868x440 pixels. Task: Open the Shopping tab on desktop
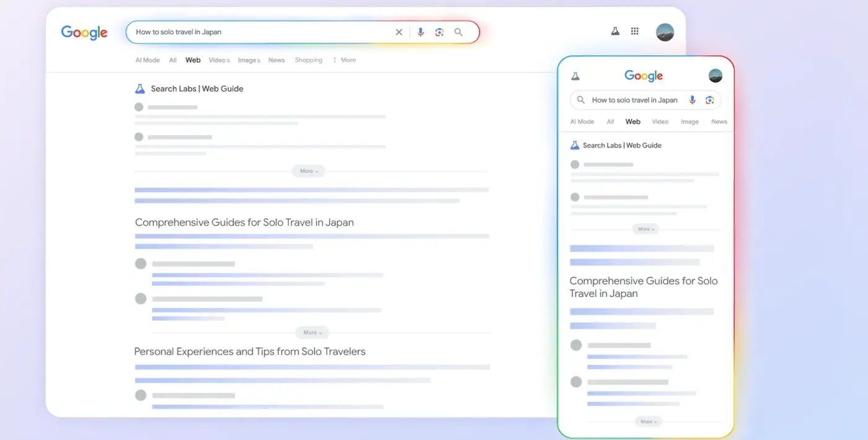pyautogui.click(x=308, y=60)
